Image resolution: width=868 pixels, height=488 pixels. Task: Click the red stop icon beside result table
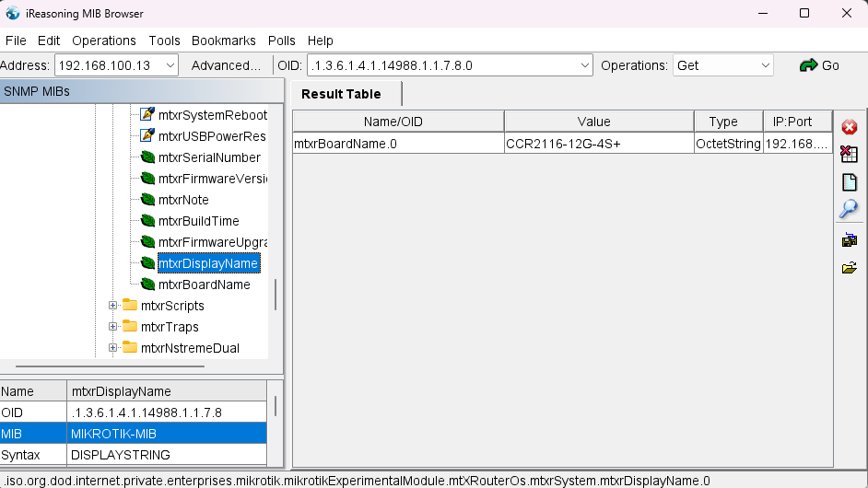click(x=850, y=127)
